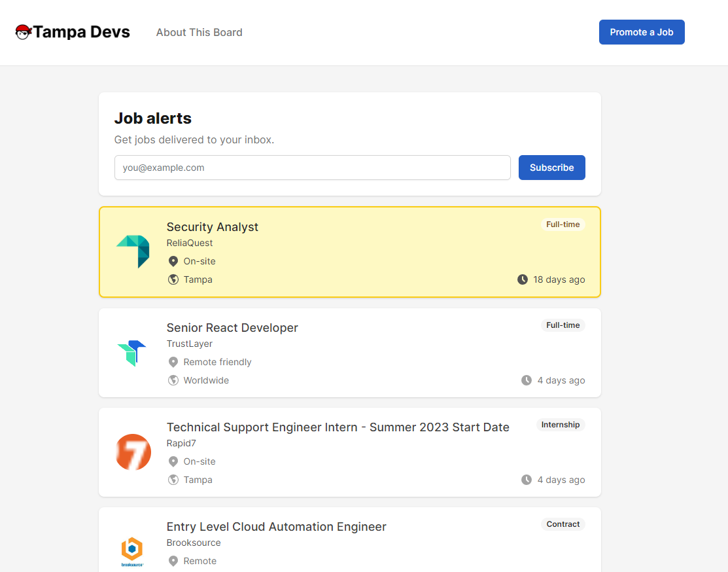Image resolution: width=728 pixels, height=572 pixels.
Task: Go to Tampa Devs home title
Action: point(81,32)
